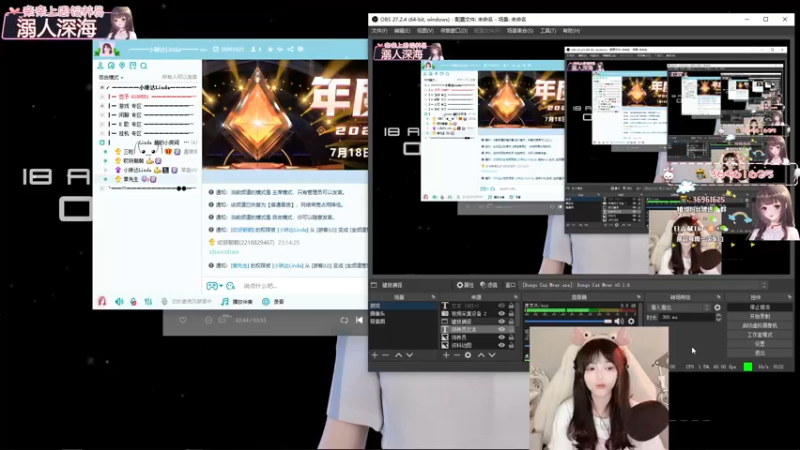
Task: Open the 场景集合(S) menu in OBS
Action: tap(520, 31)
